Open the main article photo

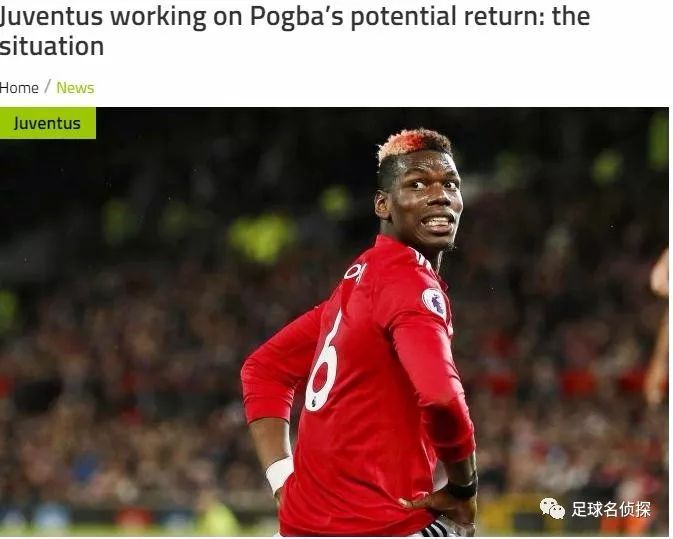[x=334, y=322]
